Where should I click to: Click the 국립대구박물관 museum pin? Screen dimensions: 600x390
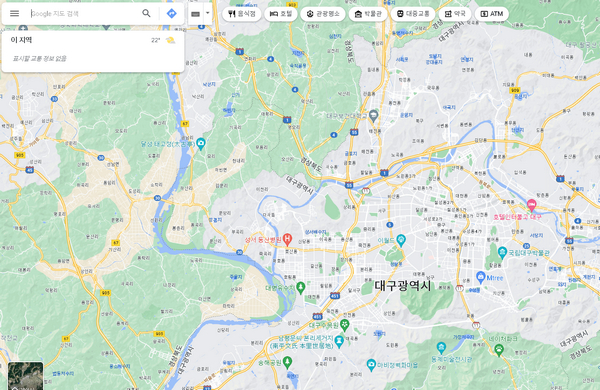502,252
